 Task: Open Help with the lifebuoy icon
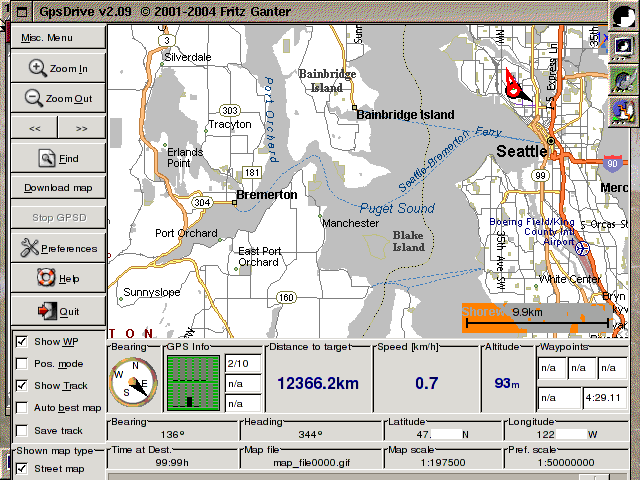[x=58, y=279]
